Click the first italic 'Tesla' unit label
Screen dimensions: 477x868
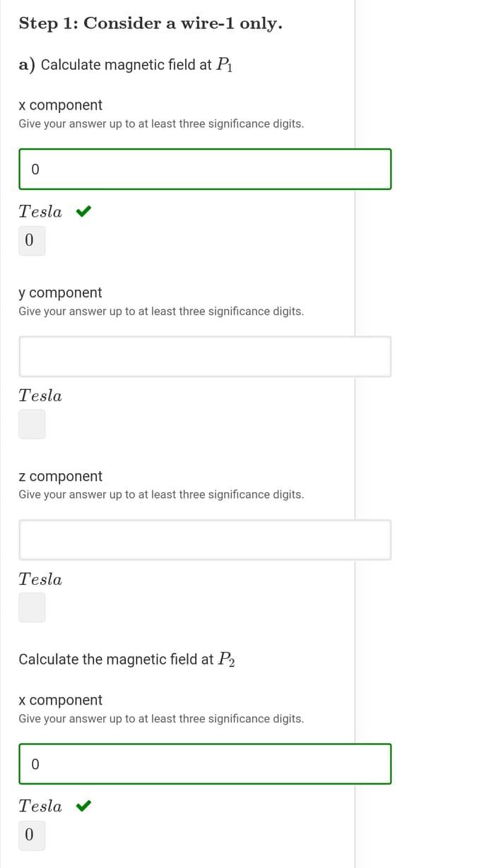40,211
